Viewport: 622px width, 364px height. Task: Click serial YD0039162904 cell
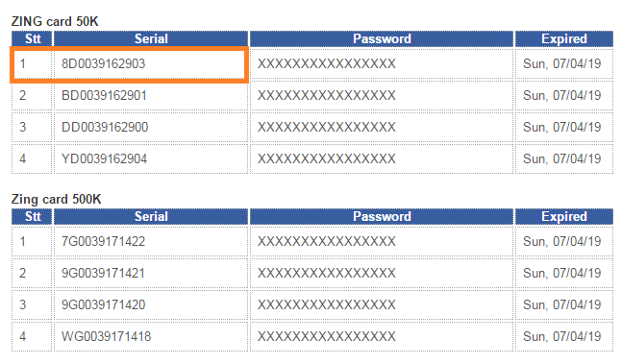coord(150,158)
